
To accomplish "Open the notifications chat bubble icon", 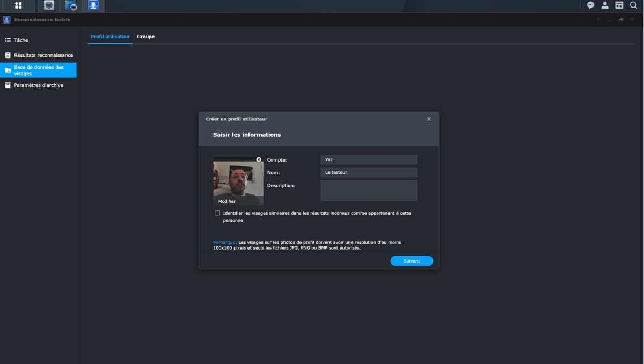I will (590, 5).
